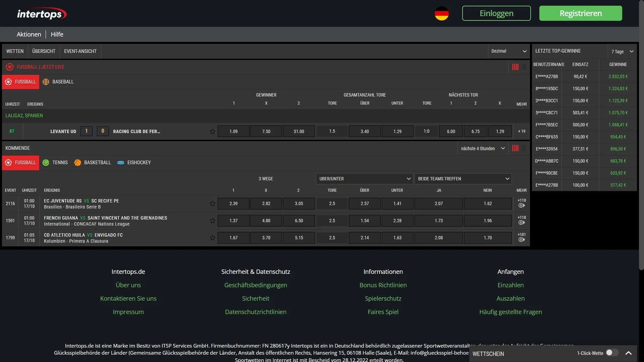The height and width of the screenshot is (362, 644).
Task: Open the German flag language selector
Action: pyautogui.click(x=441, y=13)
